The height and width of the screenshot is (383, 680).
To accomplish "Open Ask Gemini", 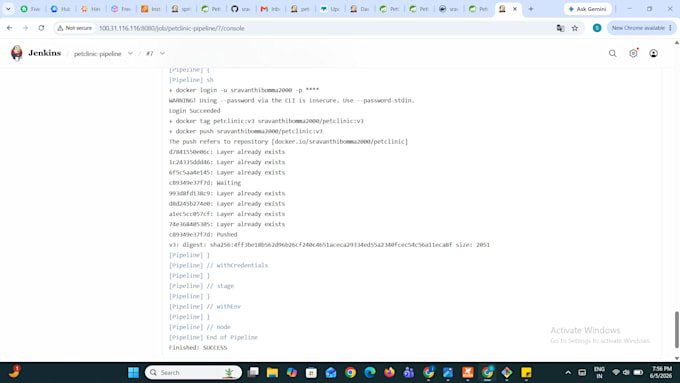I will pos(587,9).
